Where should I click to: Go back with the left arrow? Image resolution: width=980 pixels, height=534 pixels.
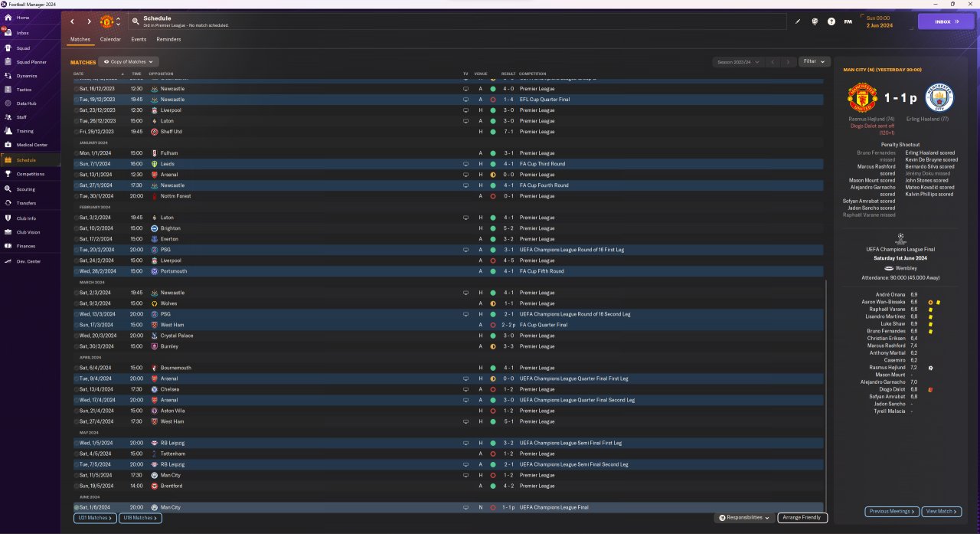[72, 21]
